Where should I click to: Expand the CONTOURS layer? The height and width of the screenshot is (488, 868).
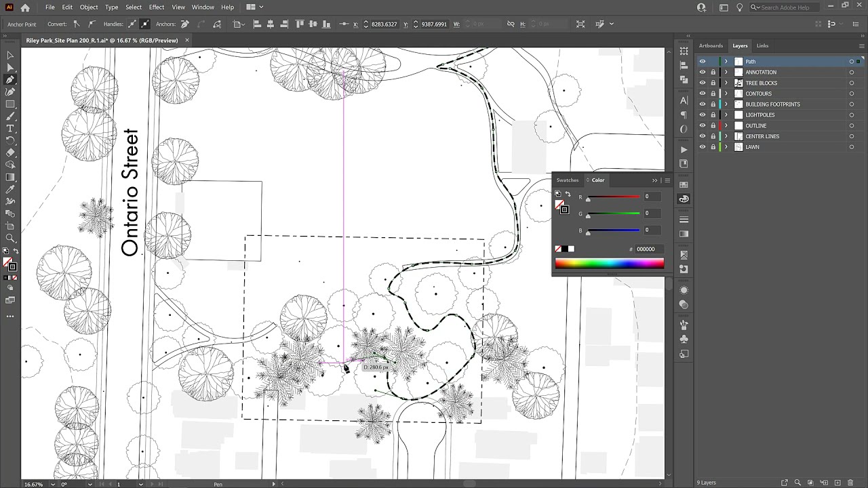(726, 94)
